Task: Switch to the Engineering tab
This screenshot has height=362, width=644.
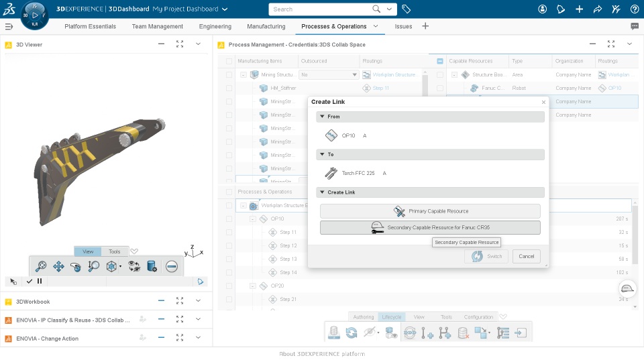Action: point(215,26)
